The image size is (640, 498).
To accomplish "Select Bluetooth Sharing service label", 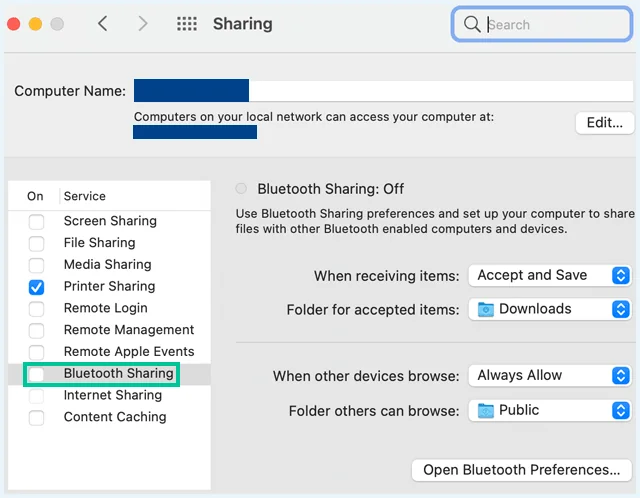I will pos(119,374).
